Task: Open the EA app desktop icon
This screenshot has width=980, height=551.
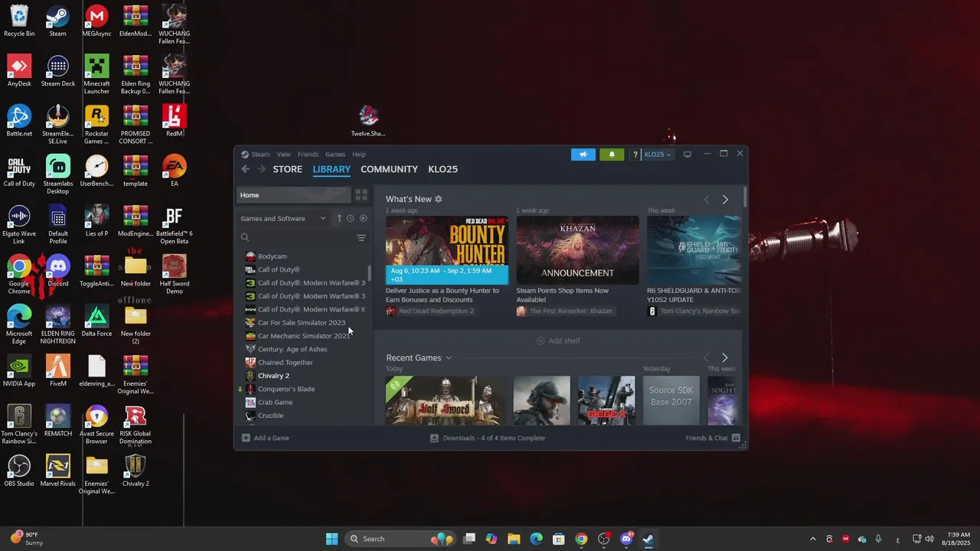Action: point(174,171)
